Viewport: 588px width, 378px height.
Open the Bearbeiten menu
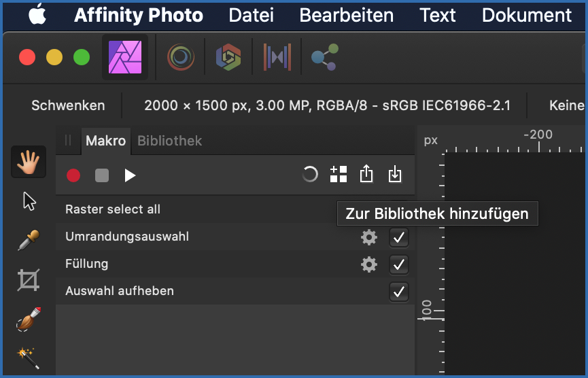[346, 15]
